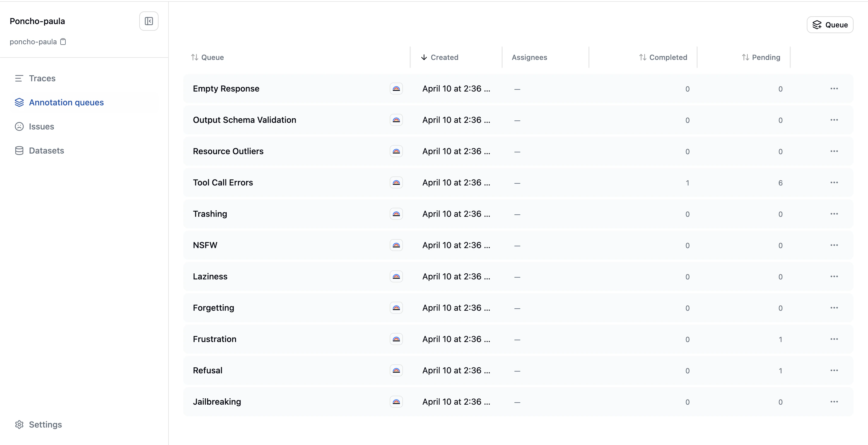Open more options for Refusal queue

click(x=834, y=370)
